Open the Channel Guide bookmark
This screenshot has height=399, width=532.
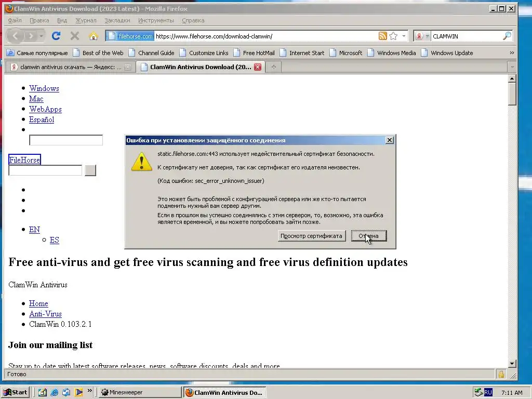(151, 53)
